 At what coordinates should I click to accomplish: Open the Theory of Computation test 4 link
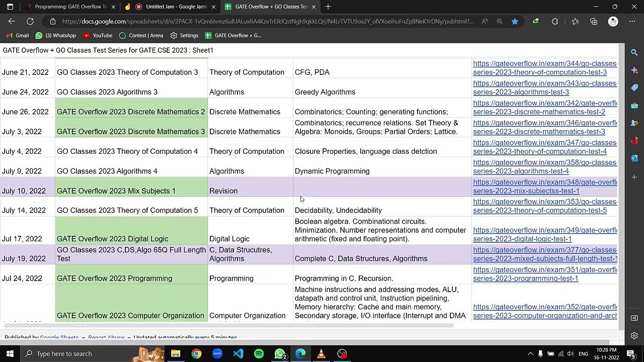545,147
